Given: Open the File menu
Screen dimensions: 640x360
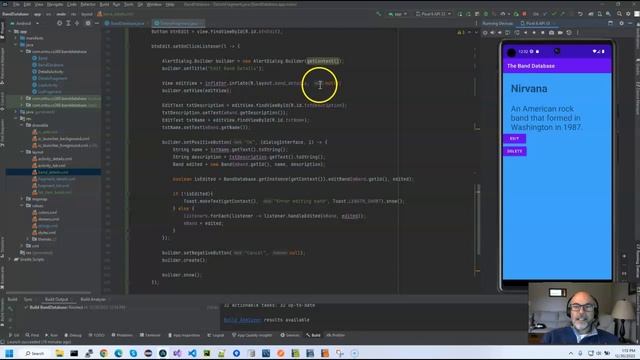Looking at the screenshot, I should point(16,4).
